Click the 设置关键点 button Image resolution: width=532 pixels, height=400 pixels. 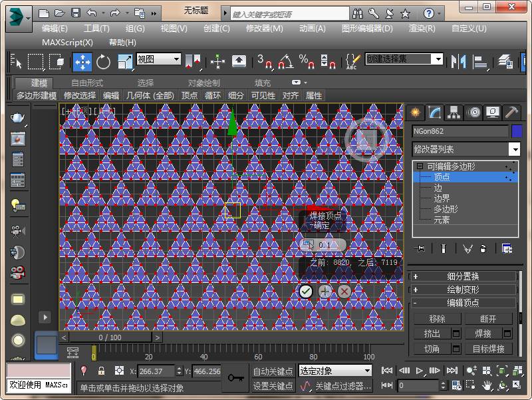(273, 386)
